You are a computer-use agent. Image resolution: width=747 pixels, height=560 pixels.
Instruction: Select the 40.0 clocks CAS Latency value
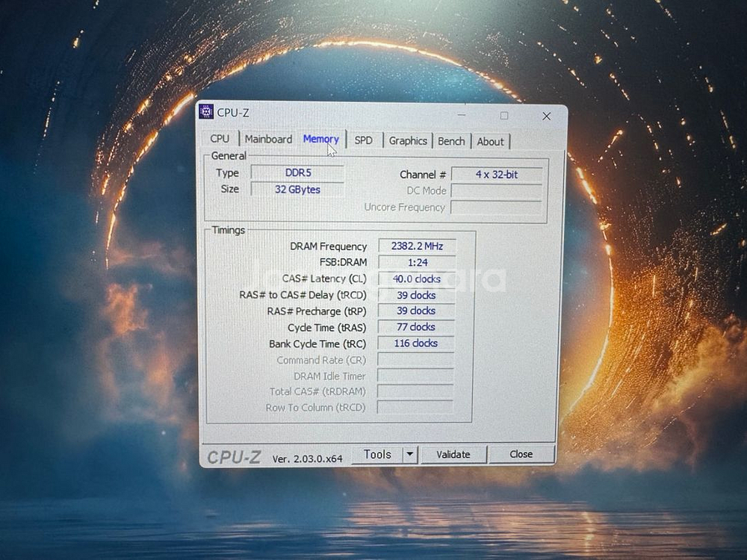click(416, 279)
